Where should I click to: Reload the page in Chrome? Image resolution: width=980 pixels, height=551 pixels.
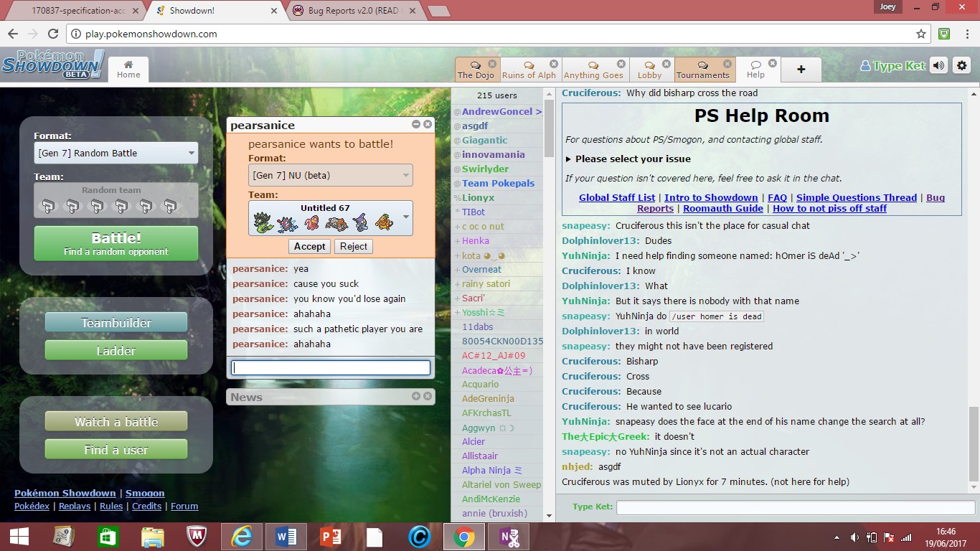[53, 34]
